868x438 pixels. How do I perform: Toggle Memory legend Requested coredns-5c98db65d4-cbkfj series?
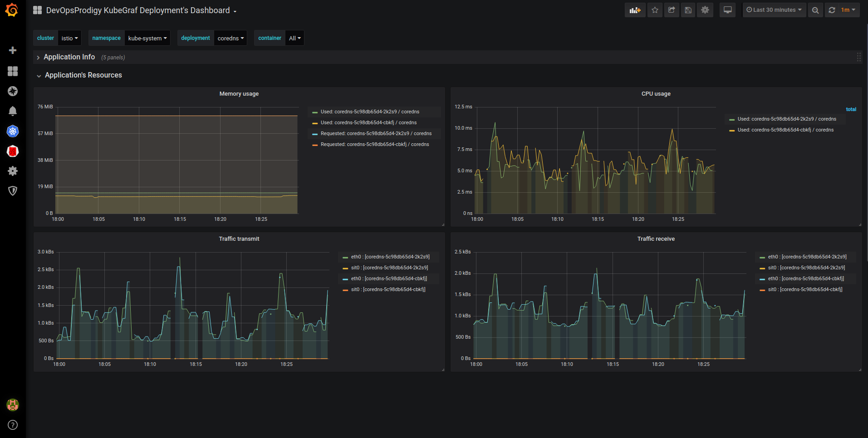tap(375, 144)
